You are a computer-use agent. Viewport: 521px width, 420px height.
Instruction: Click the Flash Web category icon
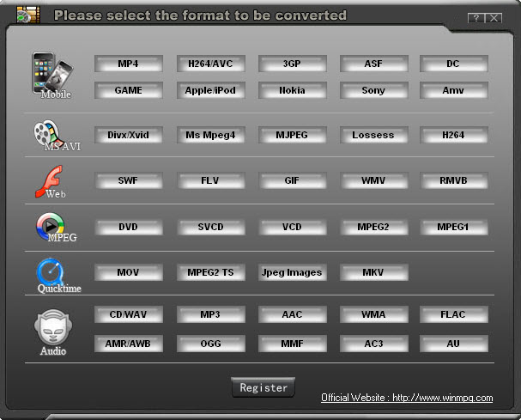pyautogui.click(x=51, y=180)
